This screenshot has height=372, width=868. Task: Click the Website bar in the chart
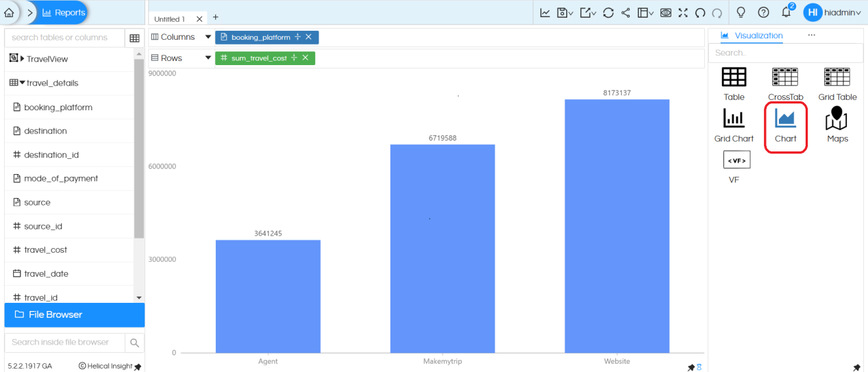(x=617, y=226)
